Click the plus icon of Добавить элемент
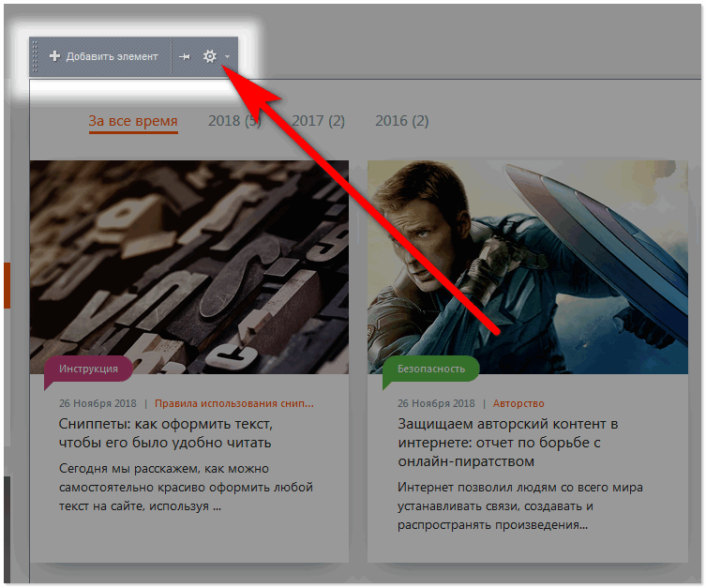Screen dimensions: 706x588 (x=54, y=56)
